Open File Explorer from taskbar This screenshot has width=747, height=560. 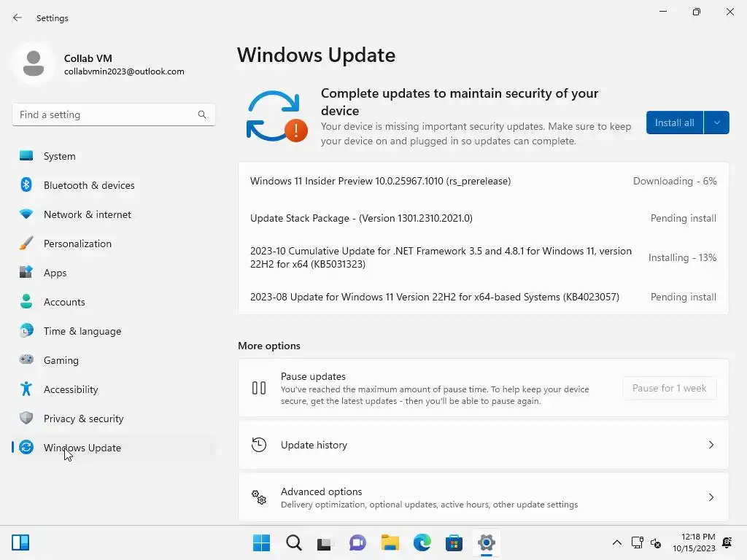coord(390,542)
